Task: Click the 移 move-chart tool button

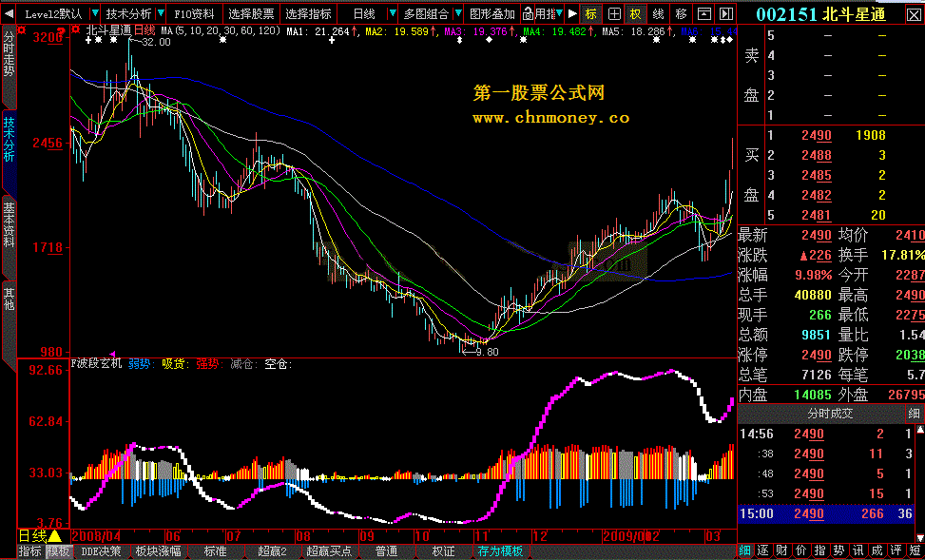Action: coord(681,13)
